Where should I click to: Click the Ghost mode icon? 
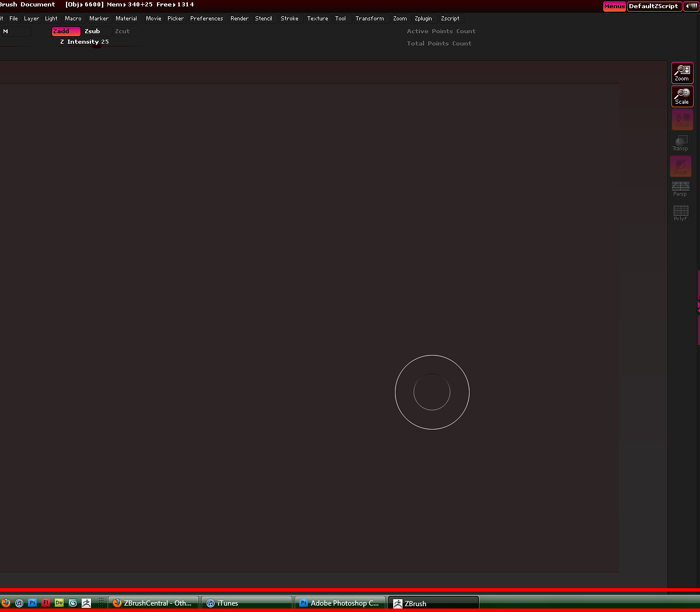[x=681, y=166]
